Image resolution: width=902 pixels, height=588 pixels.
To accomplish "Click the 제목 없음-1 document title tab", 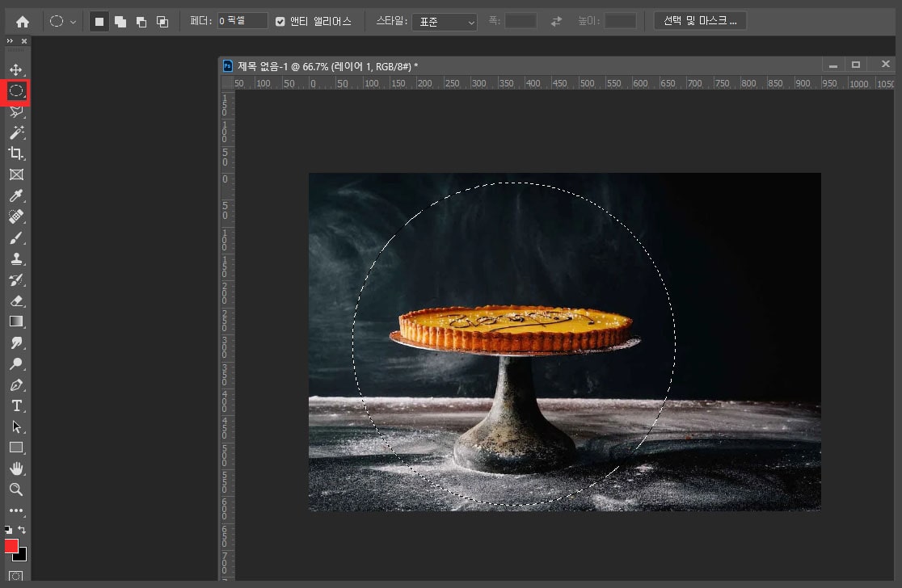I will (x=327, y=66).
